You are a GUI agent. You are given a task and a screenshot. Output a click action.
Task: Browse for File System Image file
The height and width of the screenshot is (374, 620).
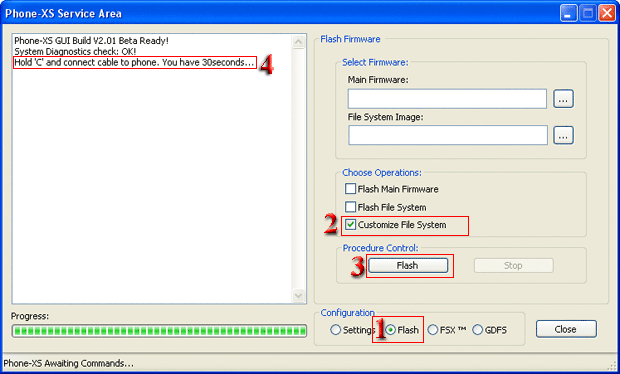click(x=563, y=136)
